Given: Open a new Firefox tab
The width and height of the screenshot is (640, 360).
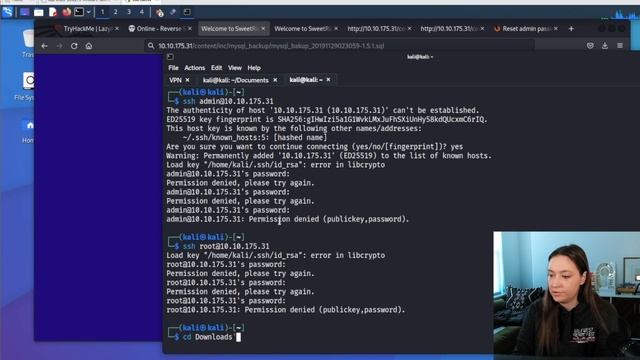Looking at the screenshot, I should pos(571,29).
